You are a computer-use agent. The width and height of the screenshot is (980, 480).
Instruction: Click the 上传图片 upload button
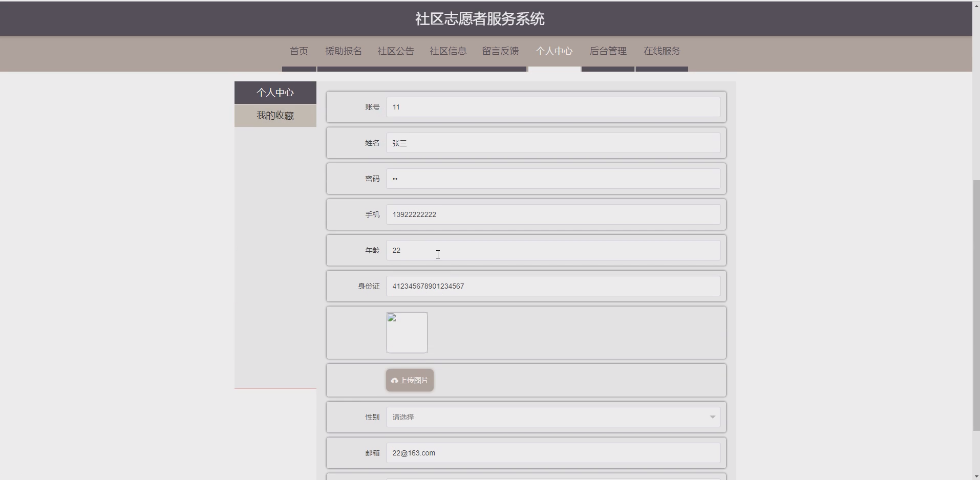pyautogui.click(x=410, y=380)
